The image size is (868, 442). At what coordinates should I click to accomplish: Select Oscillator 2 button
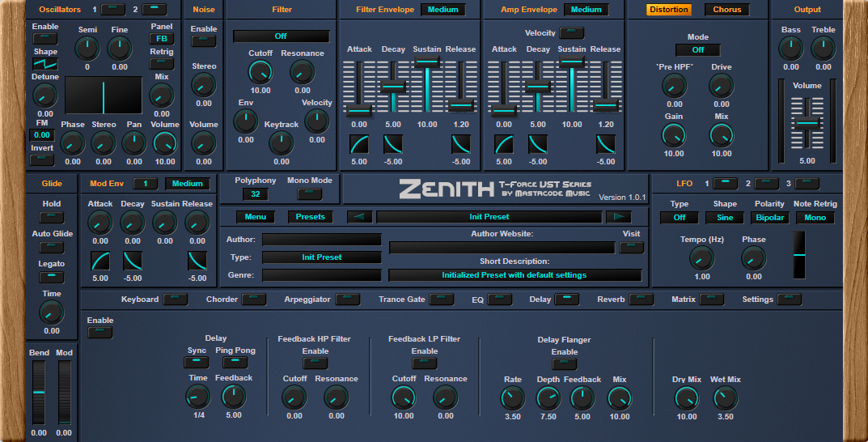(154, 10)
